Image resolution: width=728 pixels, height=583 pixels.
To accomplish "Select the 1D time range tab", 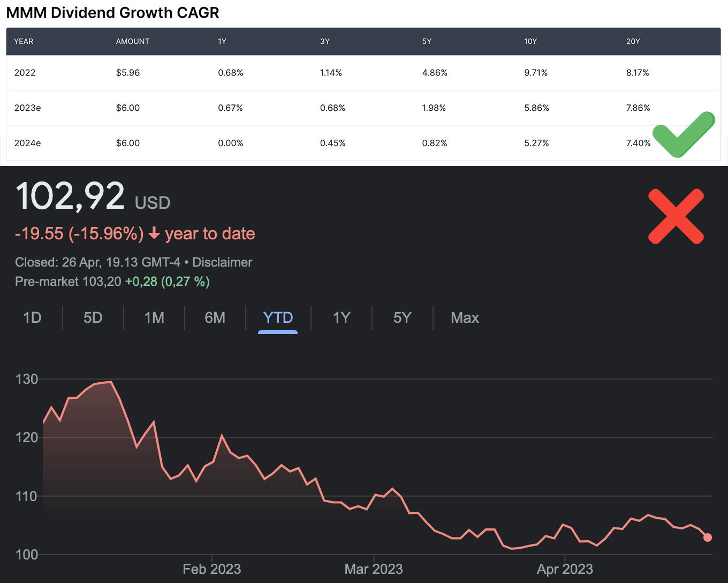I will [x=32, y=317].
